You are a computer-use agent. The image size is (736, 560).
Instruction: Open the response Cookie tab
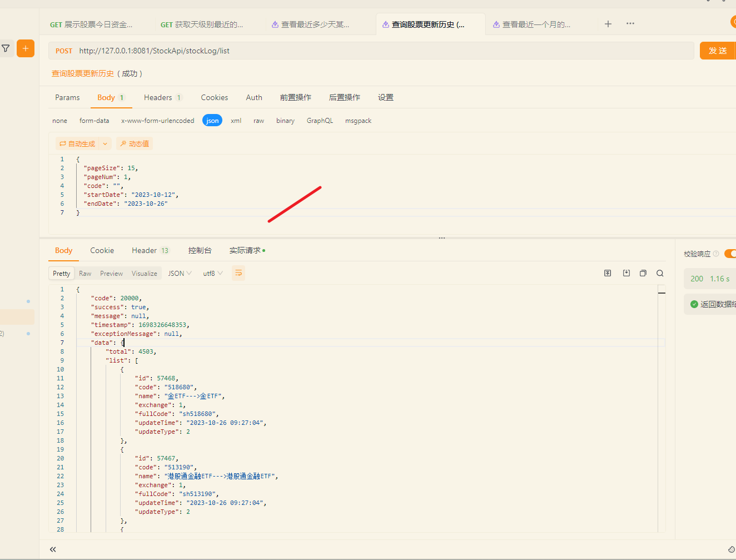(102, 250)
